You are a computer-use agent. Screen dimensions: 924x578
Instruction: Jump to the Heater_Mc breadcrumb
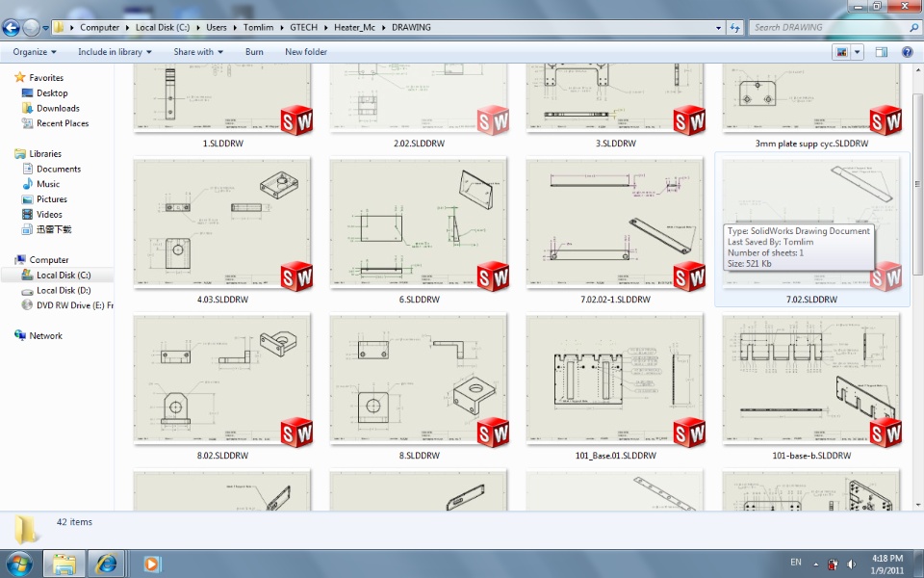355,27
